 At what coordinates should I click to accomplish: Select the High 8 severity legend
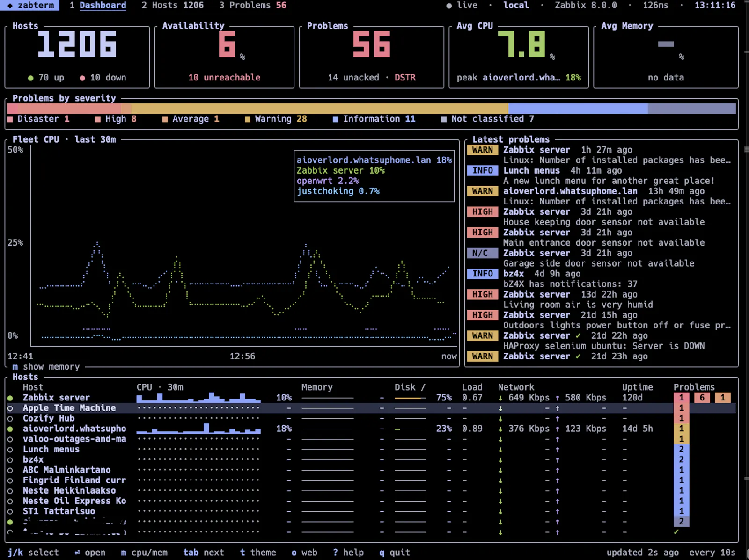[116, 119]
